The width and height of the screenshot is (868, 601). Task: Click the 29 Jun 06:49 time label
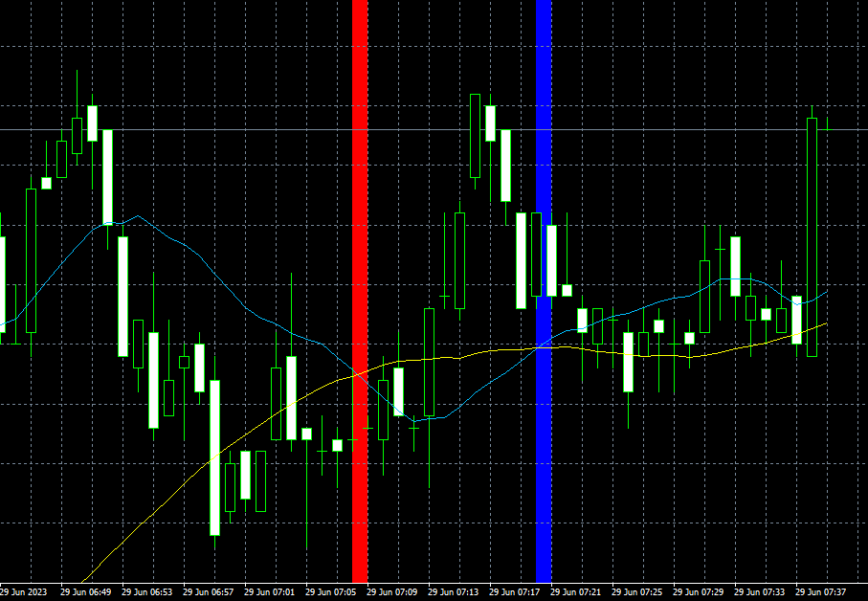tap(88, 592)
